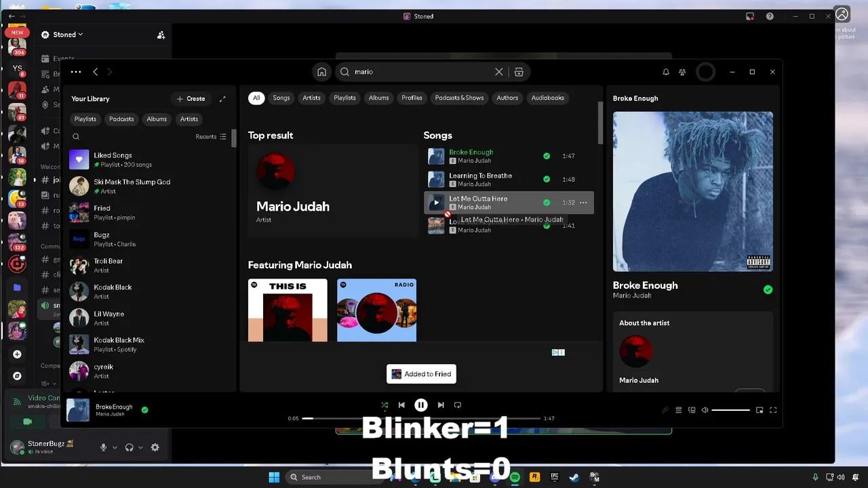868x488 pixels.
Task: Open Discord inbox icon in title bar
Action: [x=750, y=16]
